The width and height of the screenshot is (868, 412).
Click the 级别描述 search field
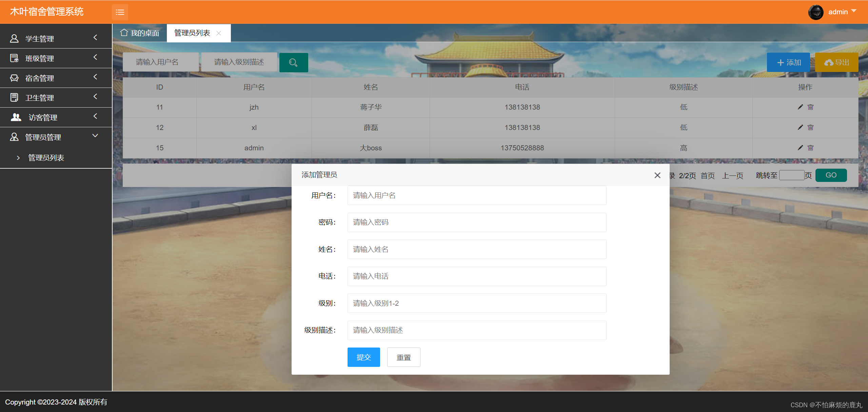239,62
